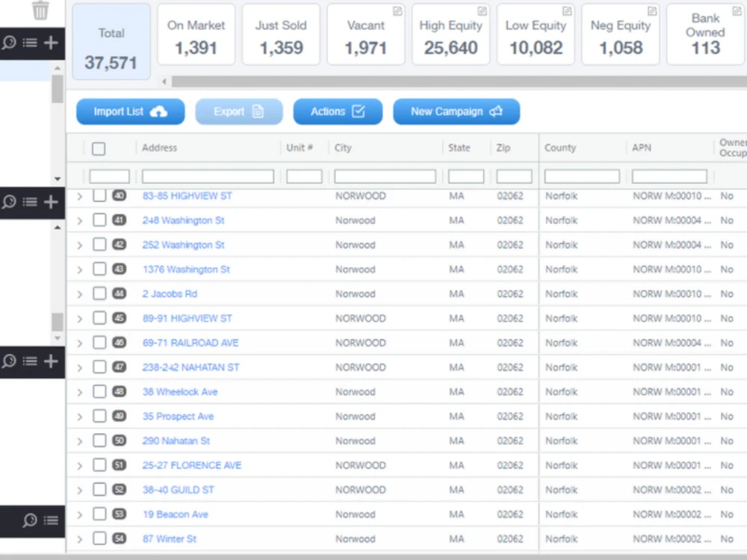Click the edit icon on Neg Equity card

tap(651, 10)
